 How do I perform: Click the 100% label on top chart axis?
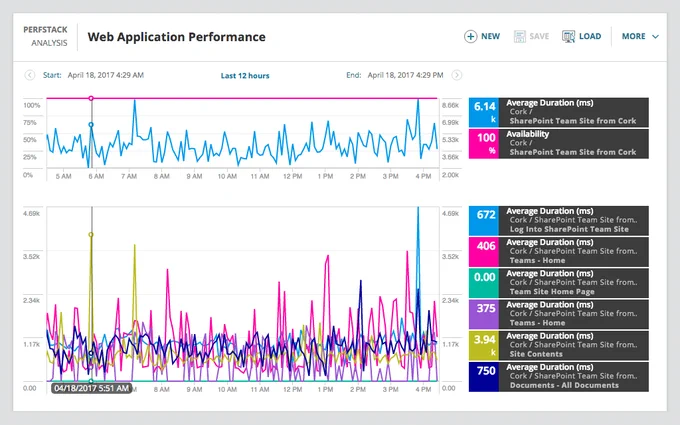pyautogui.click(x=32, y=105)
